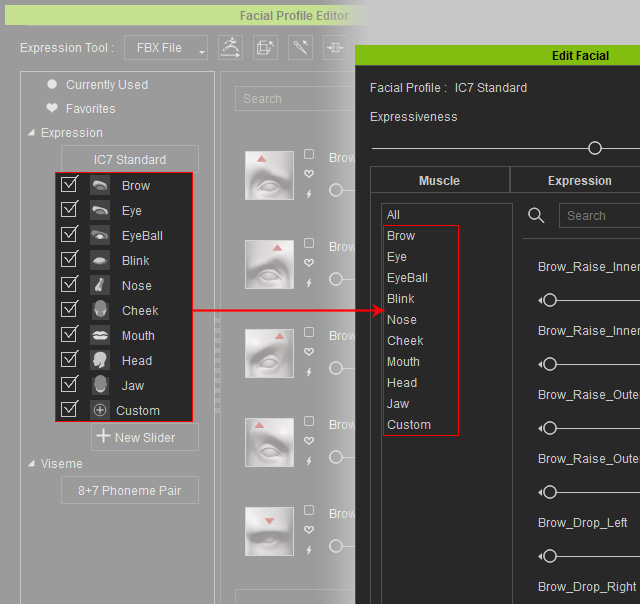
Task: Toggle the Custom category checkbox
Action: pos(69,409)
